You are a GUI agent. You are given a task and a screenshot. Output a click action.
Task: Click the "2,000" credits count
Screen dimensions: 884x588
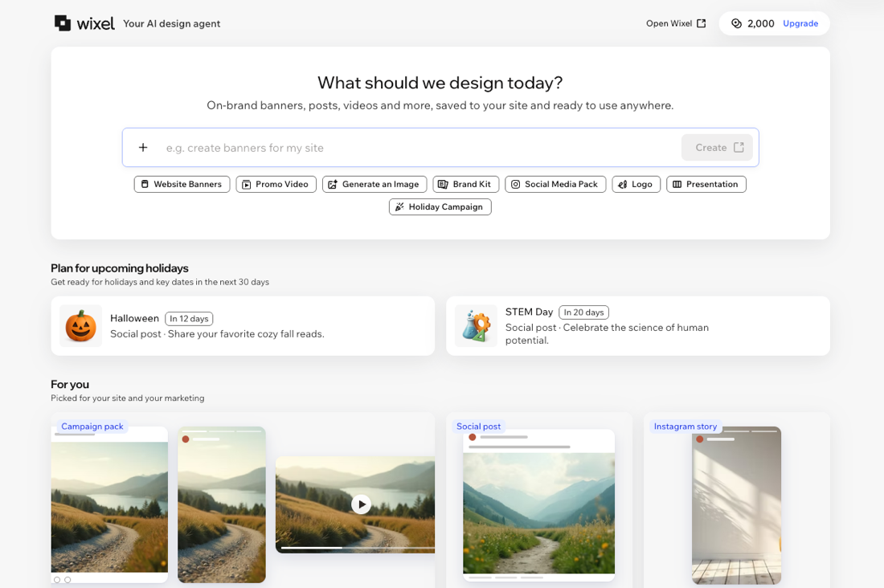point(760,23)
